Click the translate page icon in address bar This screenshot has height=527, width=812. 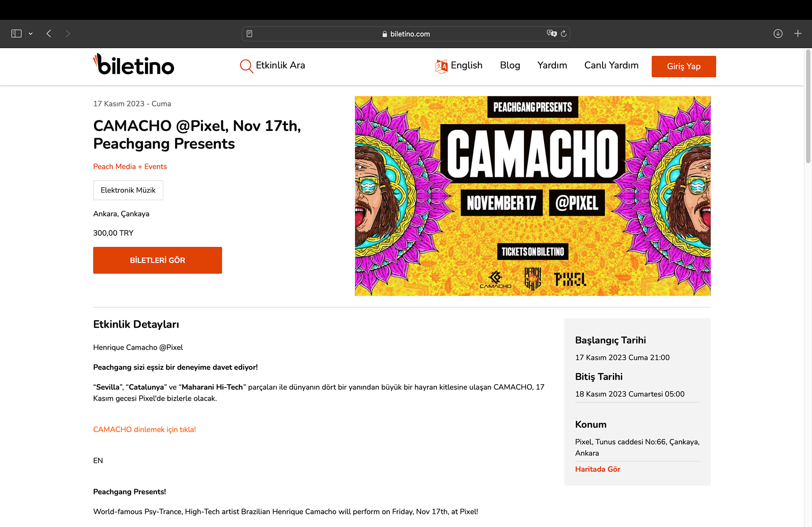click(551, 34)
